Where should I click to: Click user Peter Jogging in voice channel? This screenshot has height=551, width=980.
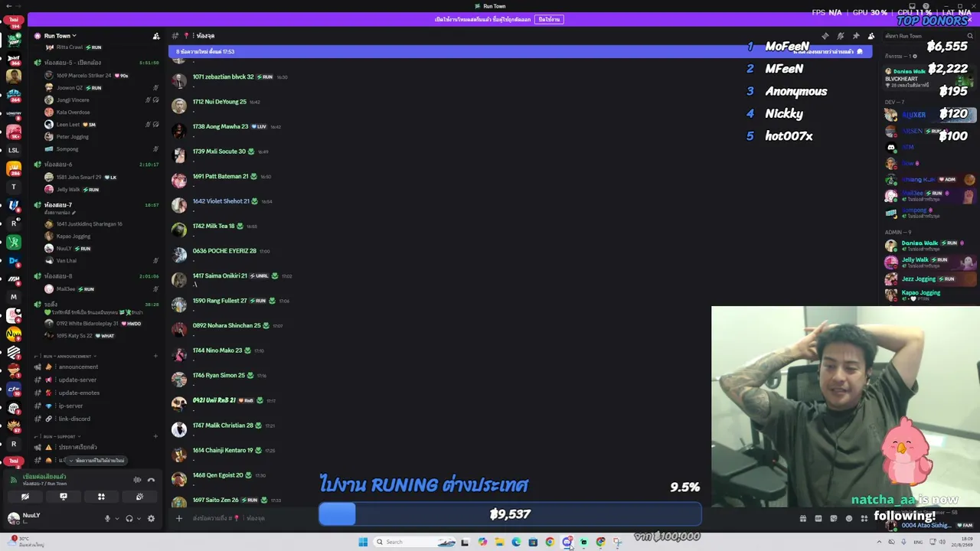tap(72, 137)
